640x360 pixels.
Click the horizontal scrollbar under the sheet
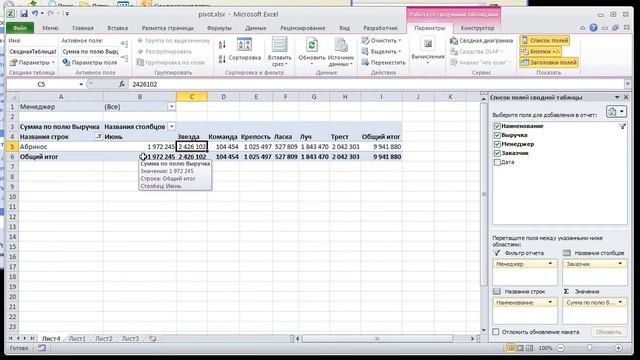377,338
